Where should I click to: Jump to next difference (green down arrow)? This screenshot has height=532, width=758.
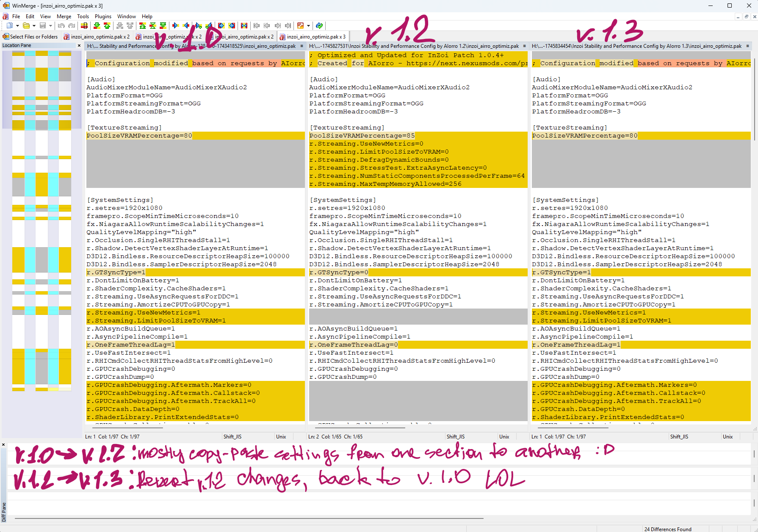(x=97, y=26)
